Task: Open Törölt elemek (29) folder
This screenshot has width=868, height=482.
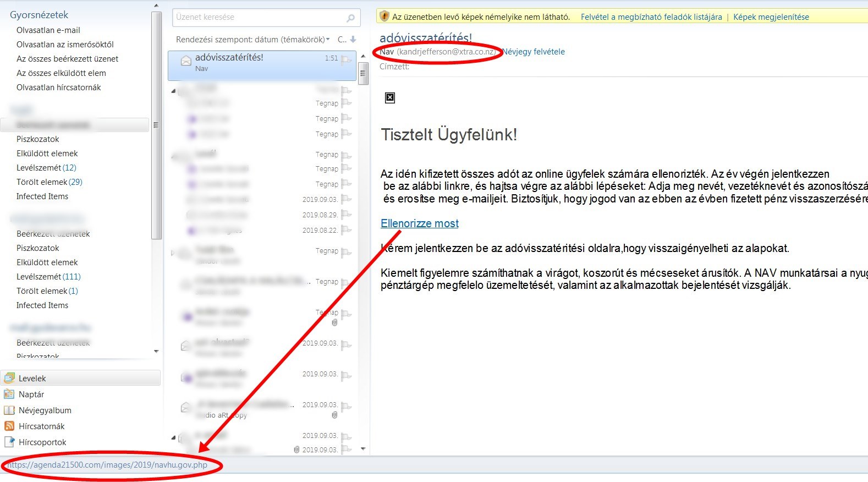Action: pos(49,182)
